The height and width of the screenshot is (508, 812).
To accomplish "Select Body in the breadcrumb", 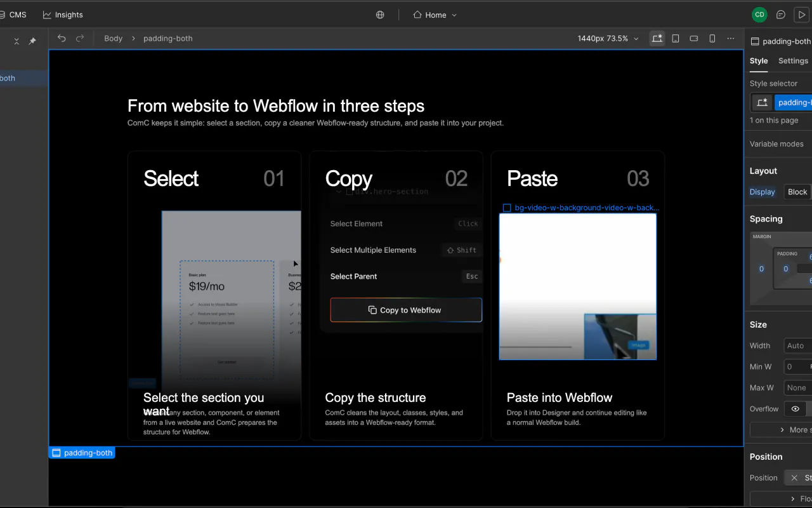I will (x=113, y=38).
